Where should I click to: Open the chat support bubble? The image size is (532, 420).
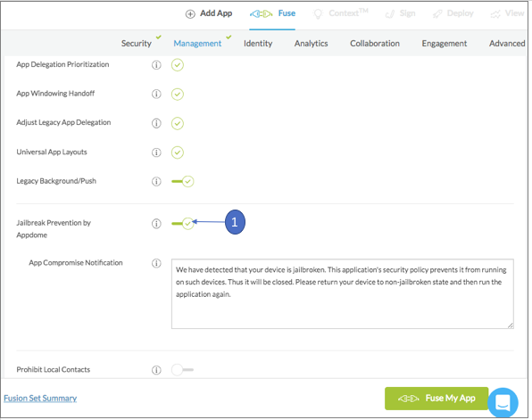pyautogui.click(x=503, y=403)
